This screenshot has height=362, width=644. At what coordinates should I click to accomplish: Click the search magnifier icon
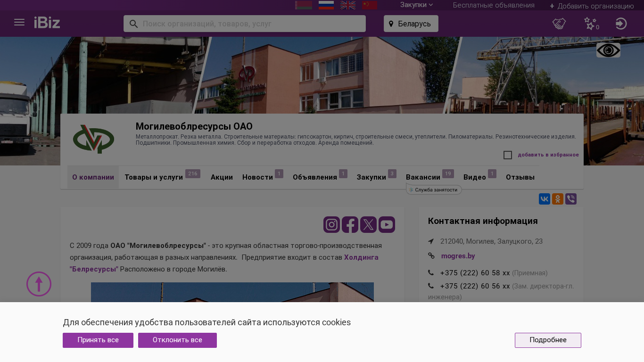click(133, 24)
